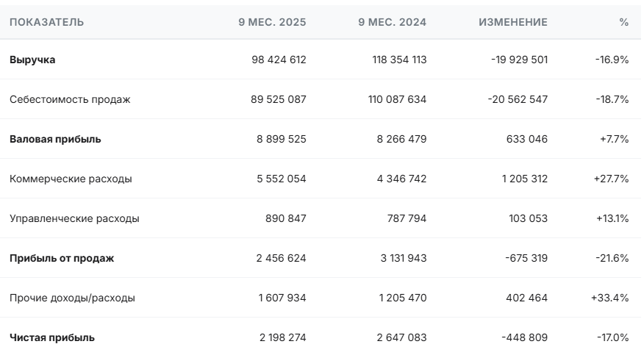Click the revenue value 98 424 612
644x358 pixels.
tap(279, 60)
